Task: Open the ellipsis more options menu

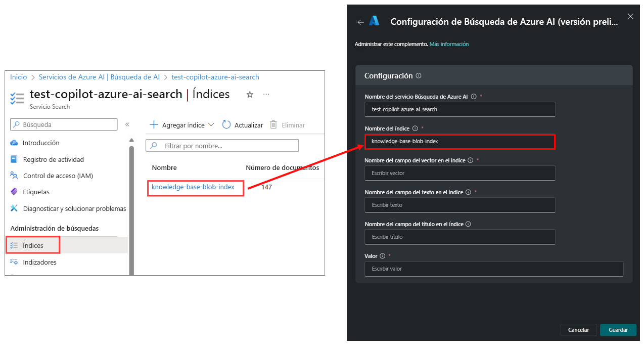Action: (266, 95)
